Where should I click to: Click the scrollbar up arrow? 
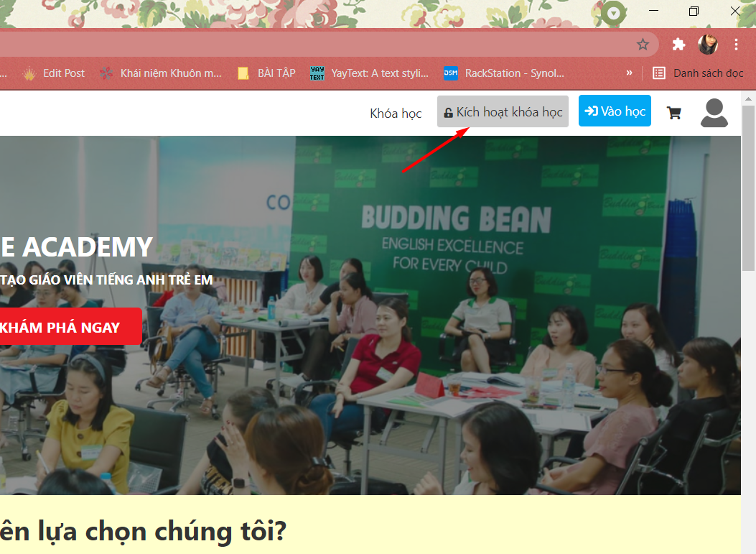(748, 99)
